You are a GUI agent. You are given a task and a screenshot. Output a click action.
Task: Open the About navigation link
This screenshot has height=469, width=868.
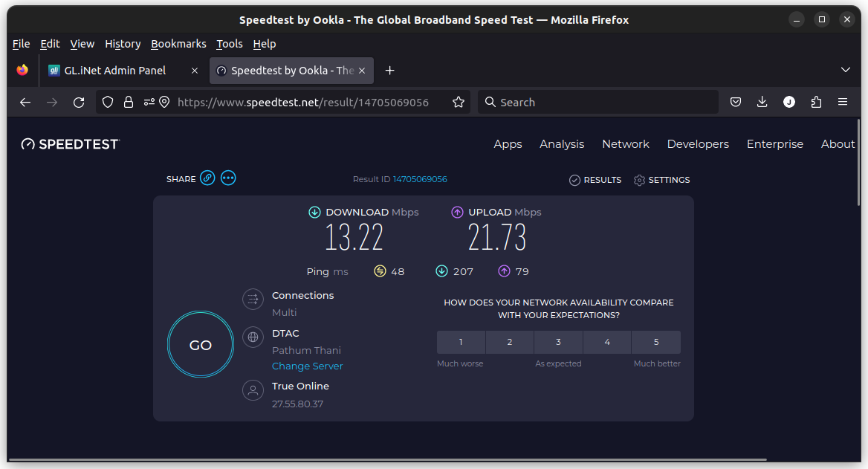[x=838, y=144]
